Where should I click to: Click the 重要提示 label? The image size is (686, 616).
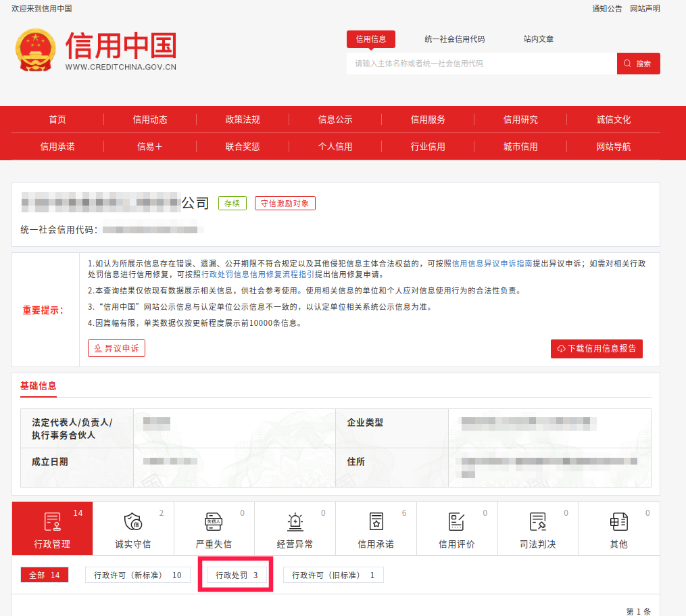[43, 310]
